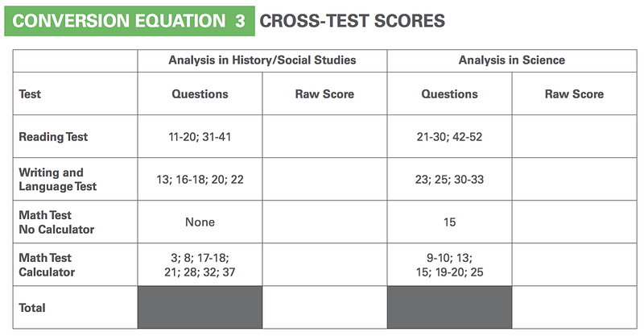Select the Test column header cell
The width and height of the screenshot is (644, 336).
coord(75,93)
